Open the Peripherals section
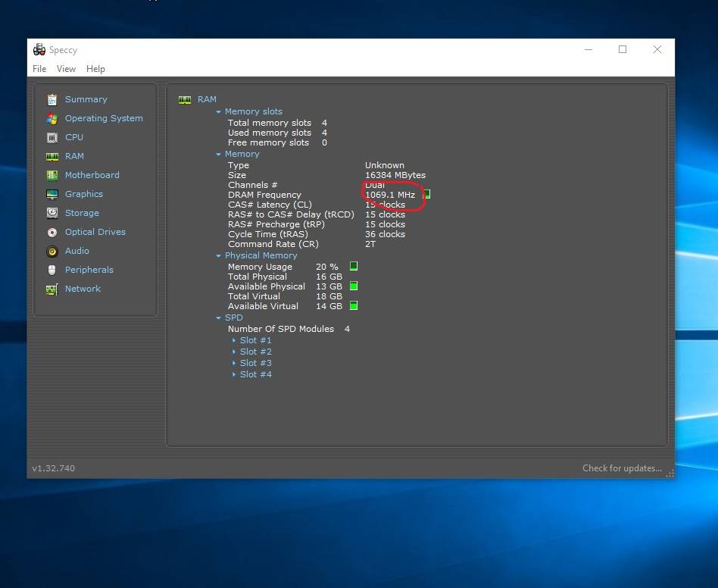This screenshot has height=588, width=718. point(89,270)
